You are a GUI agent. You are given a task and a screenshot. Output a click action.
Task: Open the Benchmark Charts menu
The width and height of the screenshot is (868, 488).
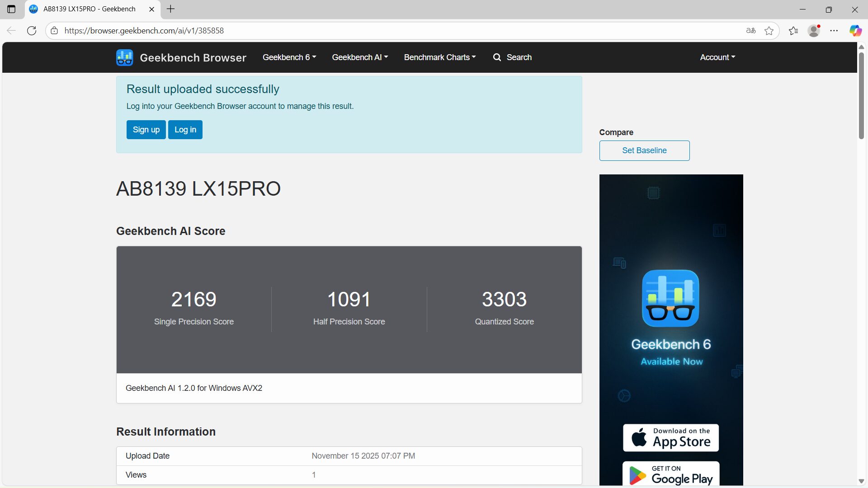pos(439,57)
